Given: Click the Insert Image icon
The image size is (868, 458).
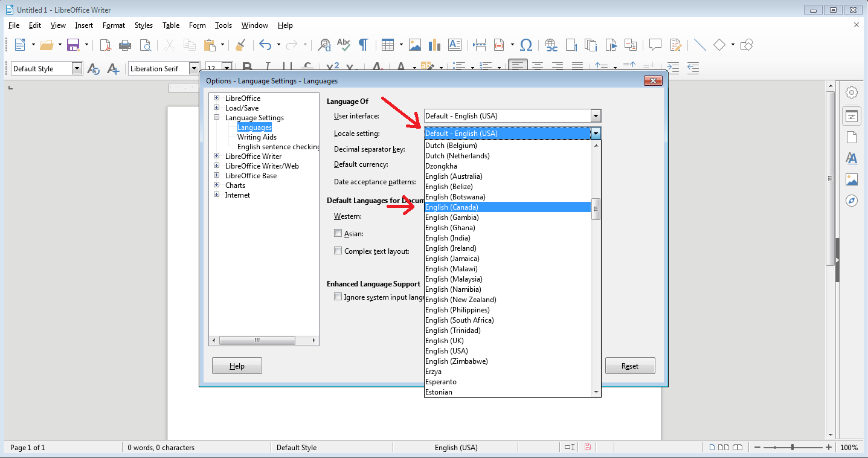Looking at the screenshot, I should pos(415,45).
